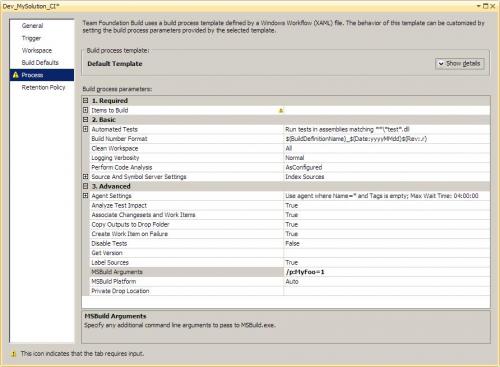The image size is (500, 367).
Task: Maximize the document window
Action: coord(485,6)
